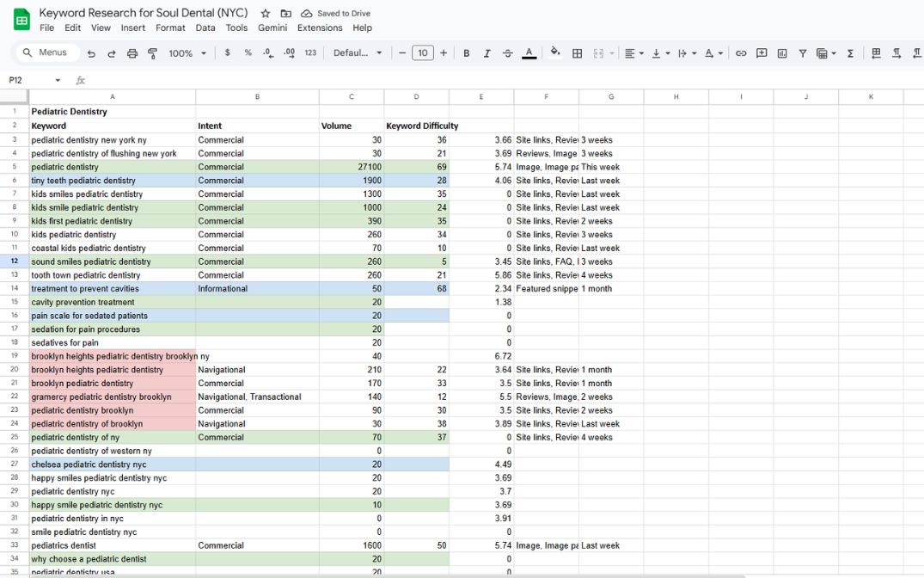
Task: Expand the Default font family dropdown
Action: tap(358, 53)
